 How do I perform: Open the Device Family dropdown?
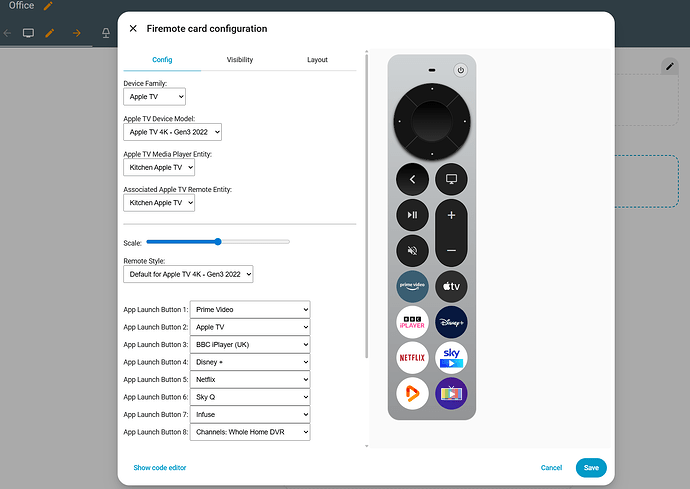pyautogui.click(x=154, y=97)
